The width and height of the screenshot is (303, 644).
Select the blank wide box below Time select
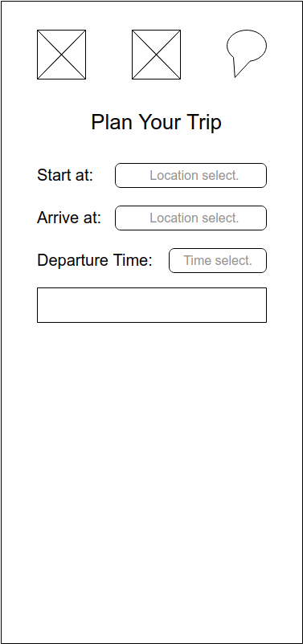tap(152, 305)
